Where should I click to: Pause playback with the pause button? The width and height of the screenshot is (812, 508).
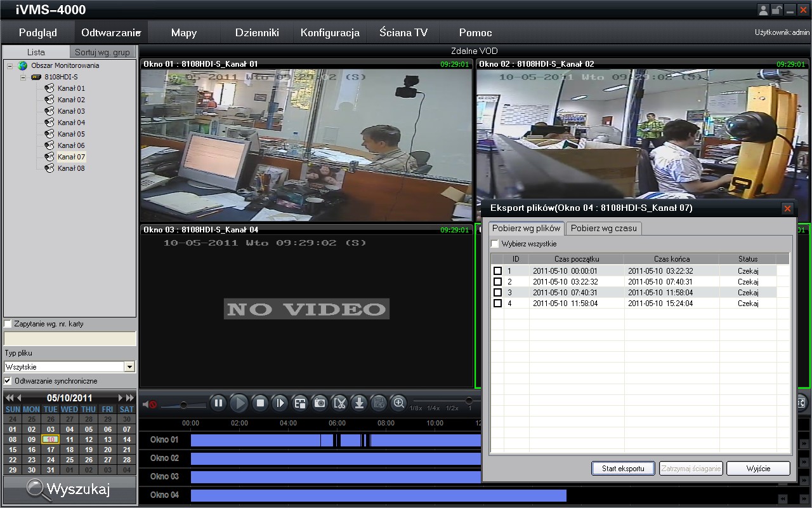click(x=219, y=403)
